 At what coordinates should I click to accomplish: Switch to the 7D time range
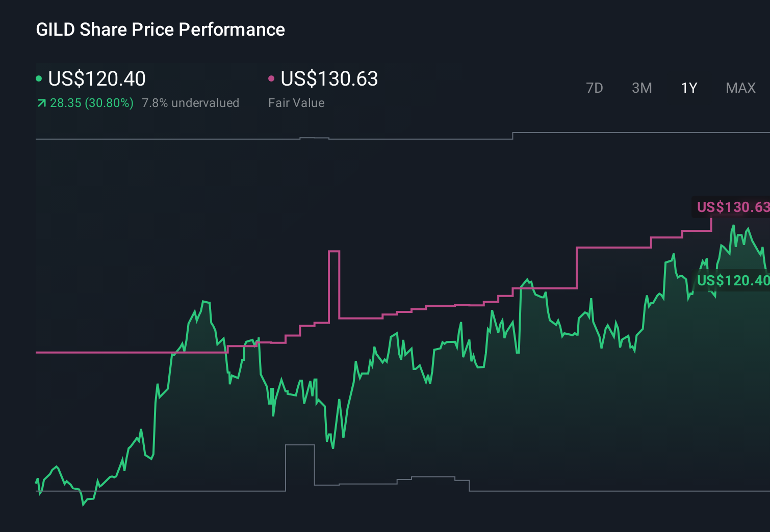595,88
